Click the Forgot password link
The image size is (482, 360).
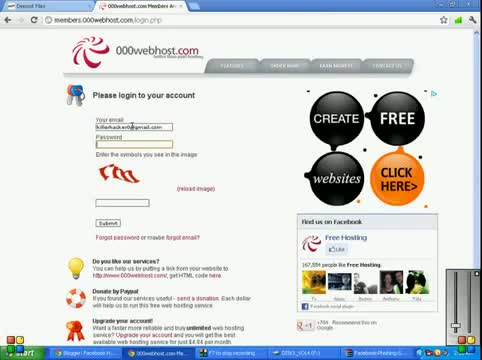(117, 238)
